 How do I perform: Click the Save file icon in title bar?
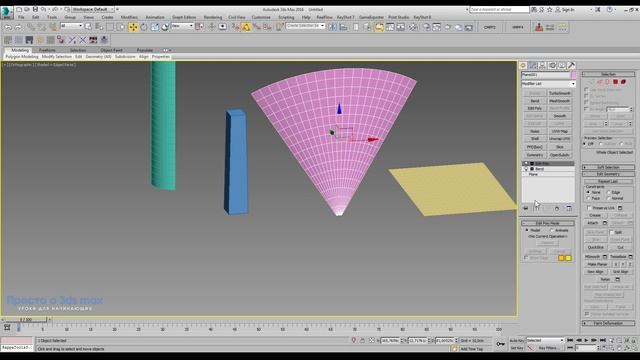35,9
